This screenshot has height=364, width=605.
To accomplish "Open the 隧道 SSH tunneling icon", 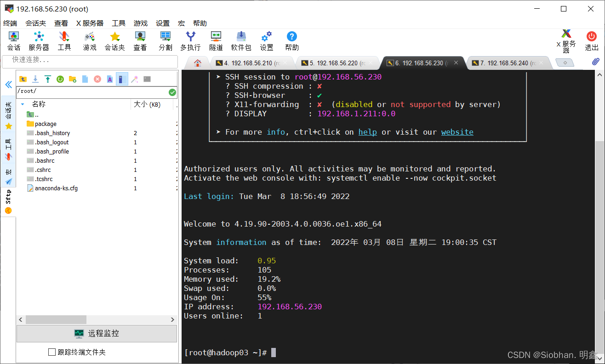I will [216, 40].
